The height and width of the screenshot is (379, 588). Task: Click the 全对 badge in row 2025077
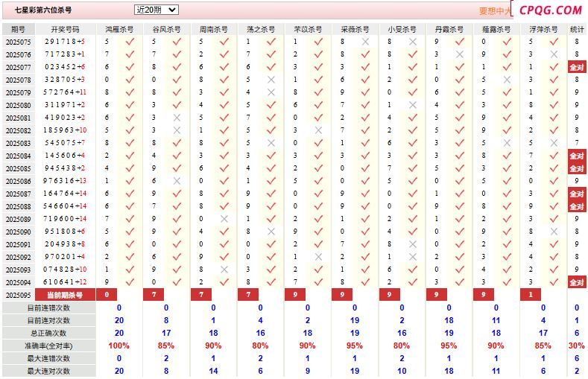pyautogui.click(x=577, y=68)
